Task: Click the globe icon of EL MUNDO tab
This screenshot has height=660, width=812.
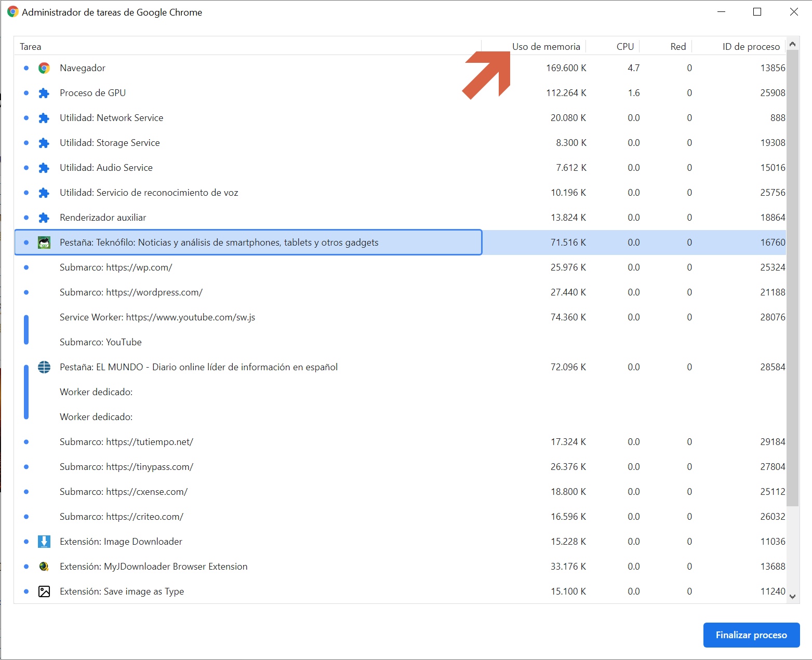Action: click(44, 367)
